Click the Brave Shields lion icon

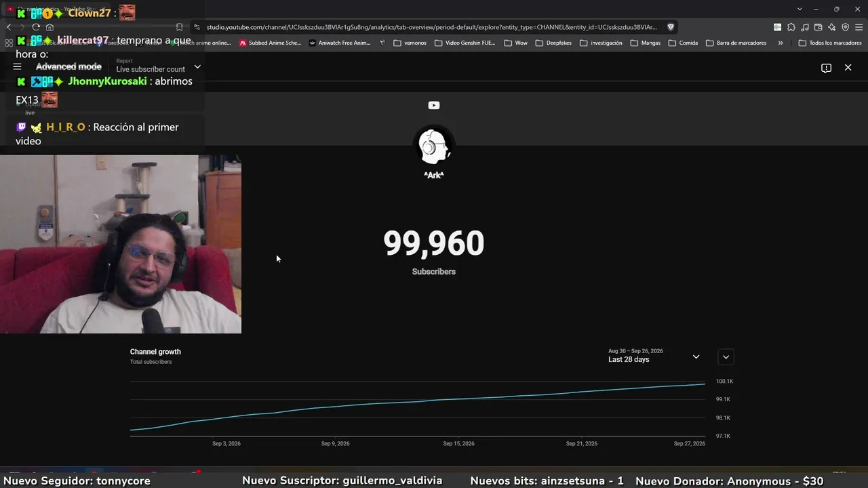671,27
